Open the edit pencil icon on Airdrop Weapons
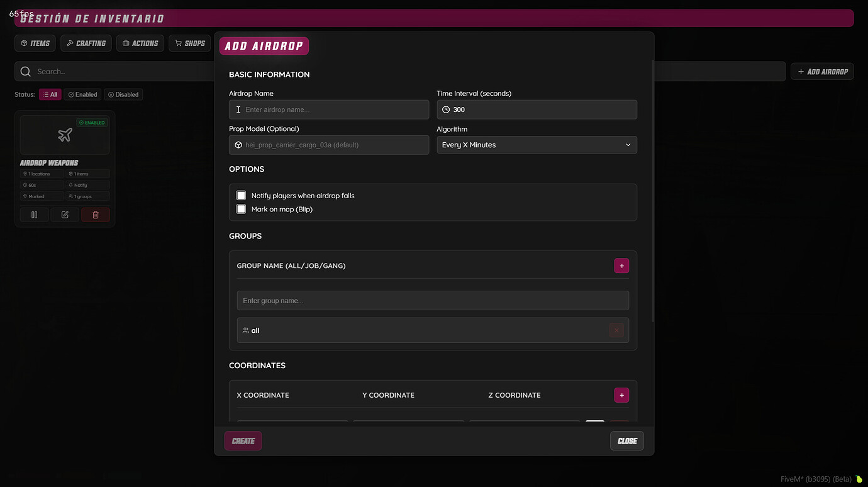The image size is (868, 487). 64,215
